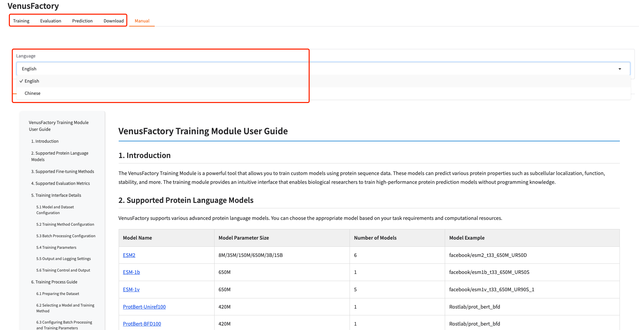
Task: Jump to Supported Protein Language Models entry
Action: click(60, 156)
